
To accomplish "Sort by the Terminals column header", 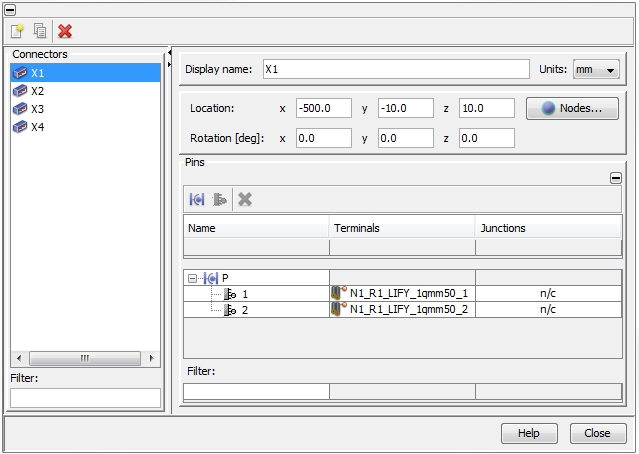I will [x=402, y=228].
